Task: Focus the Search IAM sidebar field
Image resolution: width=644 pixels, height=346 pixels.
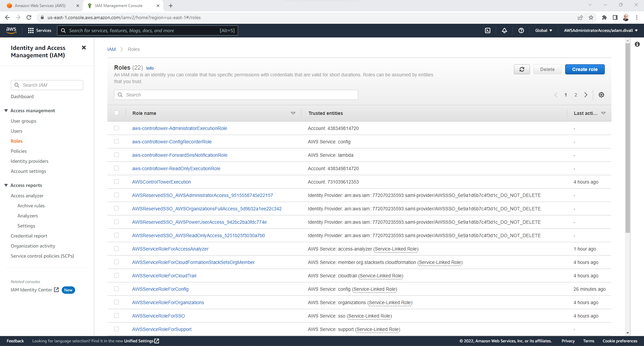Action: (x=47, y=85)
